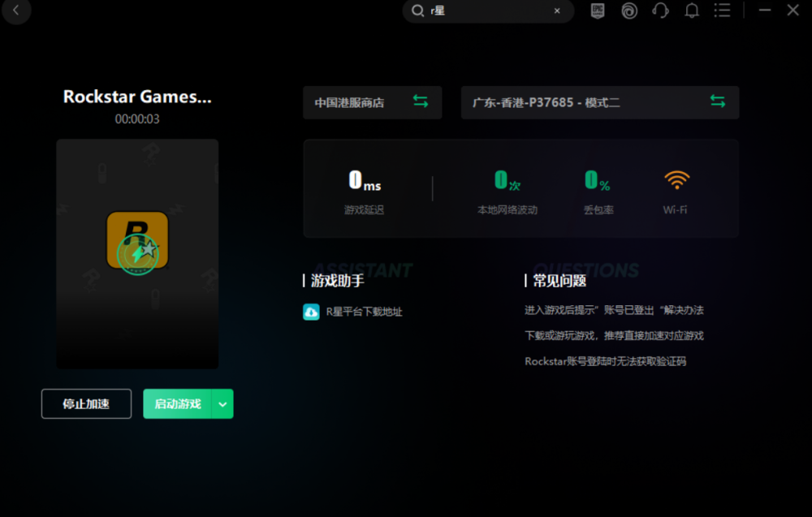This screenshot has height=517, width=812.
Task: Focus the search box containing r星
Action: (488, 11)
